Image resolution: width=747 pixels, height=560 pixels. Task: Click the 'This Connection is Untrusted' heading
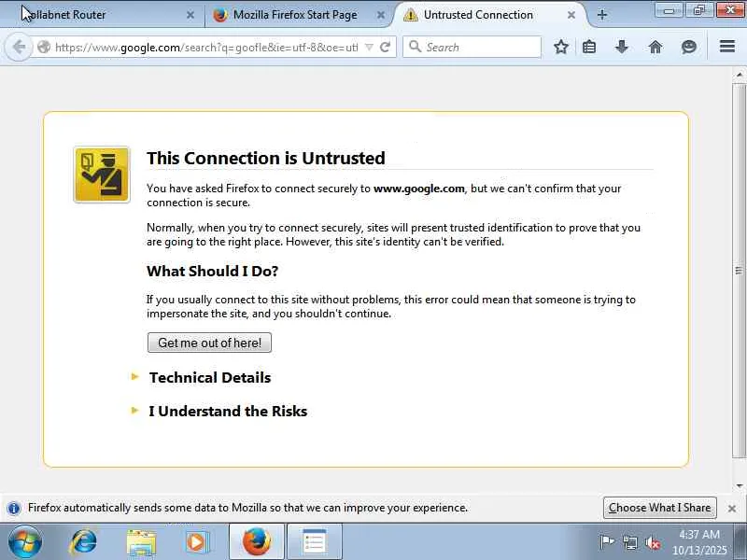pos(266,158)
